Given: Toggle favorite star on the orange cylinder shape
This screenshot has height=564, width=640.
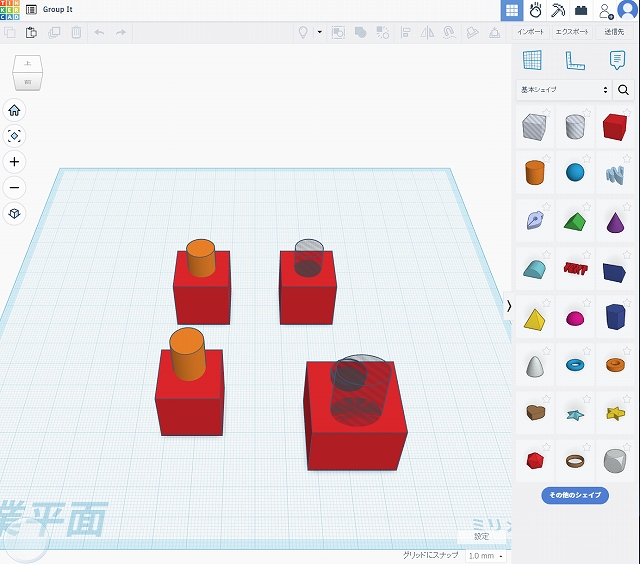Looking at the screenshot, I should point(547,160).
